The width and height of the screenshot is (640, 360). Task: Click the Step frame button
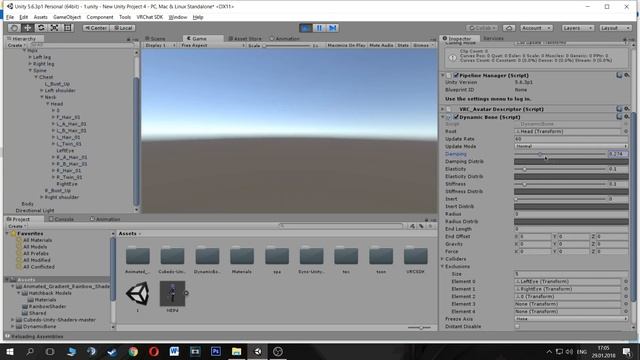tap(333, 28)
